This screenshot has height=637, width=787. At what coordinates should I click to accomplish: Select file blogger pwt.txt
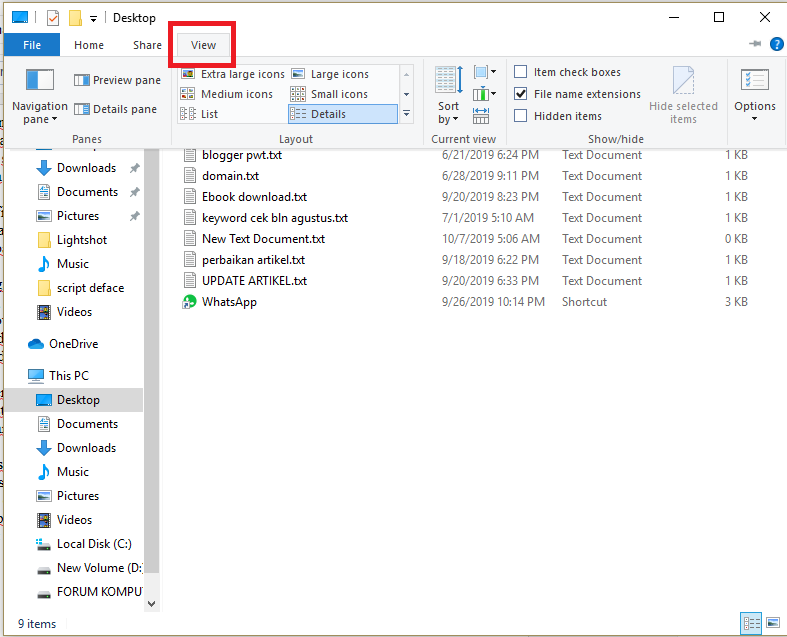[x=242, y=155]
